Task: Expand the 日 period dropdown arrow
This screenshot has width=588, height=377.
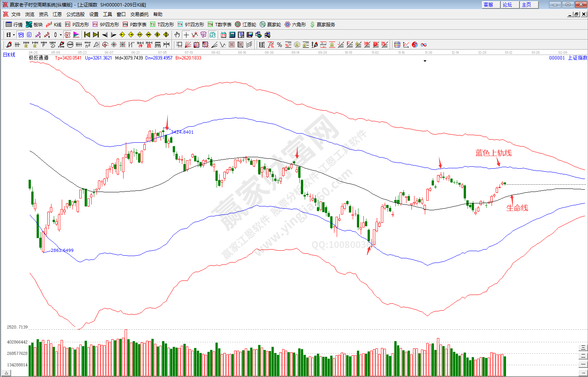Action: [x=14, y=35]
